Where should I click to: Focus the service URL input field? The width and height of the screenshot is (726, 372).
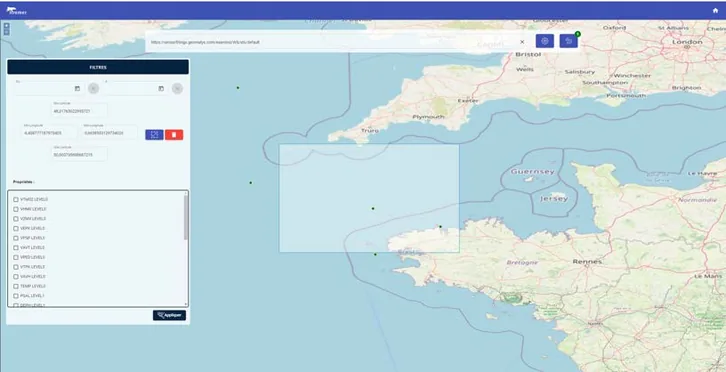pos(333,42)
